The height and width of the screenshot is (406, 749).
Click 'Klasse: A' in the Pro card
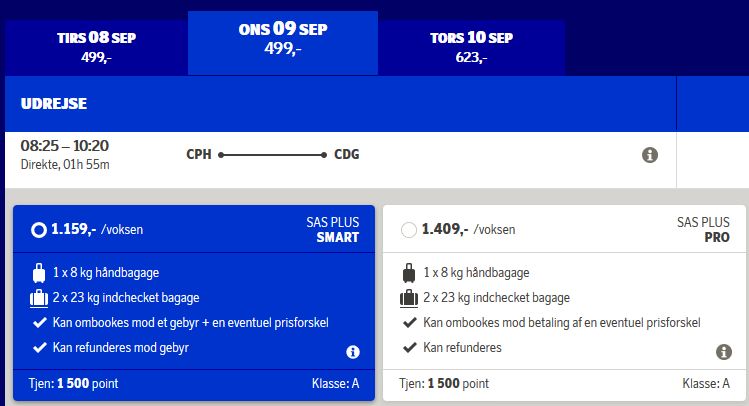click(x=706, y=383)
